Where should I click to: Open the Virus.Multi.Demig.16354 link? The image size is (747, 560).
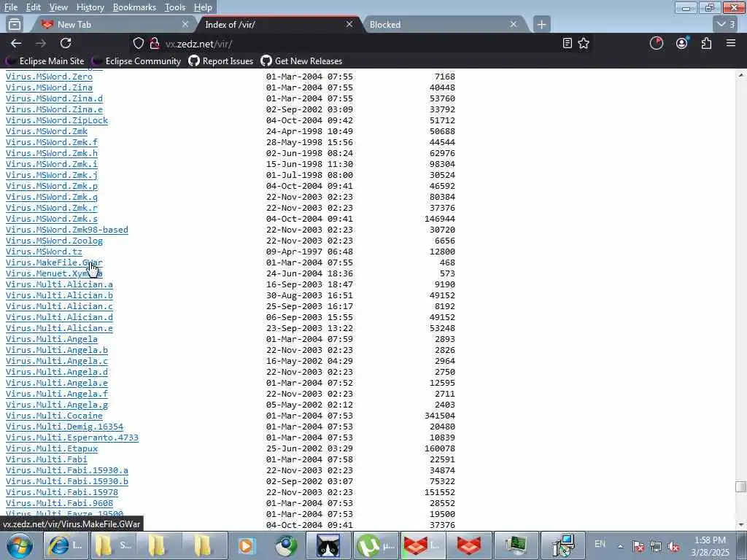(x=64, y=427)
